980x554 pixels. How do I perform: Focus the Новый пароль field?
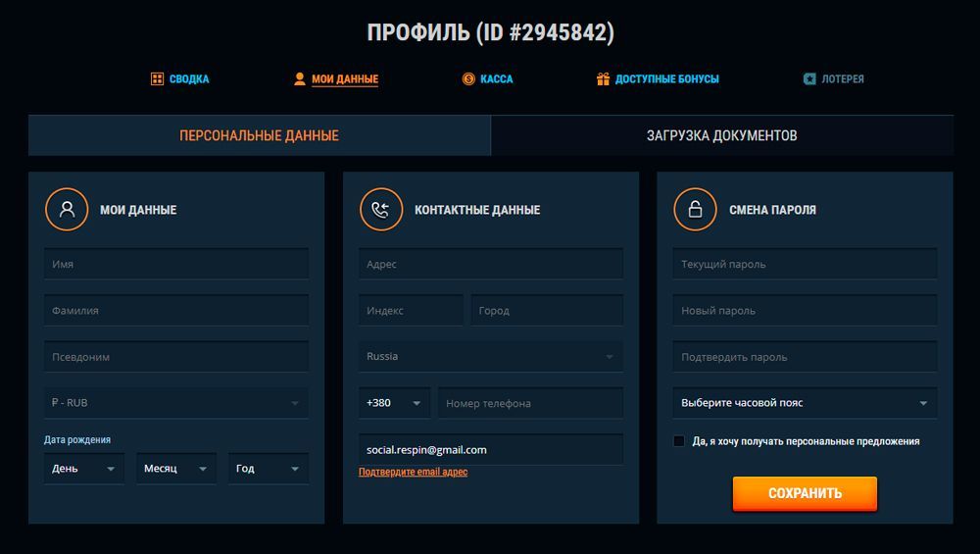click(805, 310)
